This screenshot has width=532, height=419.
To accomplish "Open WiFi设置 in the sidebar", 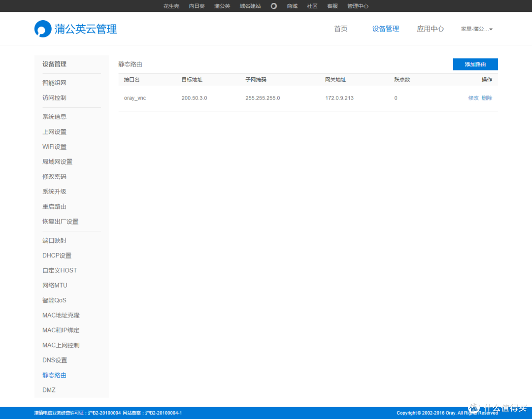I will coord(54,147).
